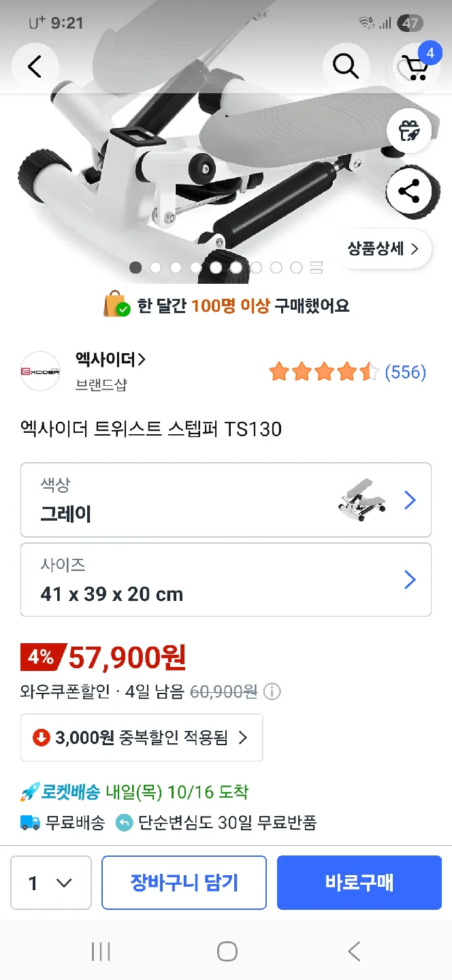Expand 3,000원 중복할인 details
The image size is (452, 980).
[x=142, y=737]
